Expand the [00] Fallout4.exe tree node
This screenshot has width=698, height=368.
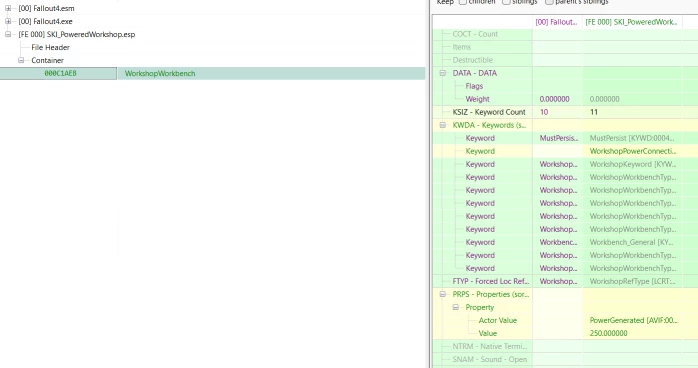pos(8,21)
